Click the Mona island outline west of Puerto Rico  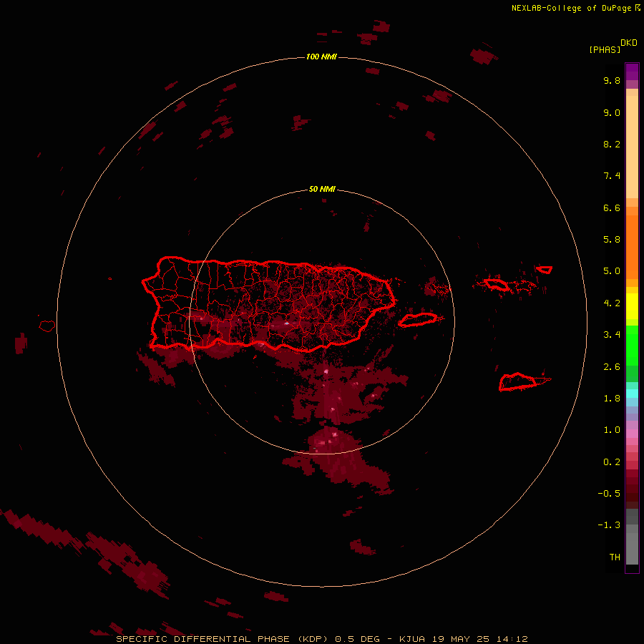[47, 326]
